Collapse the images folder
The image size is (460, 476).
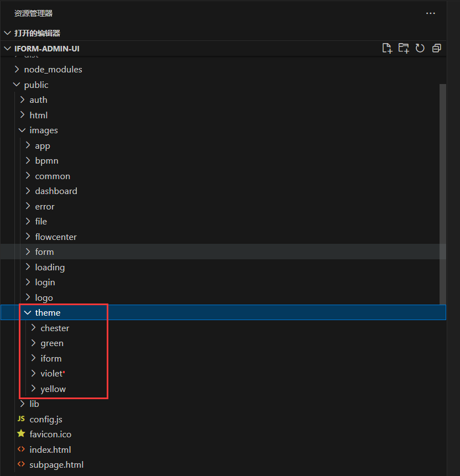[x=22, y=130]
